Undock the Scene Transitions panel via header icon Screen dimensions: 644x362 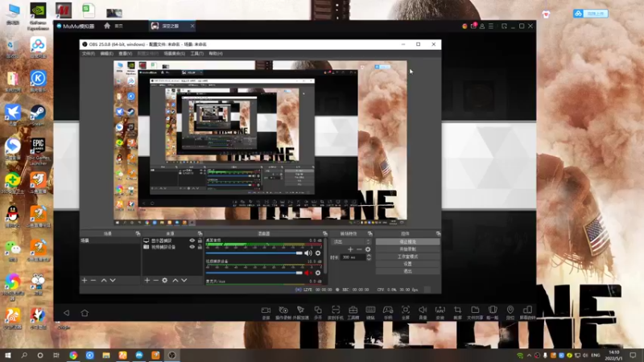369,233
